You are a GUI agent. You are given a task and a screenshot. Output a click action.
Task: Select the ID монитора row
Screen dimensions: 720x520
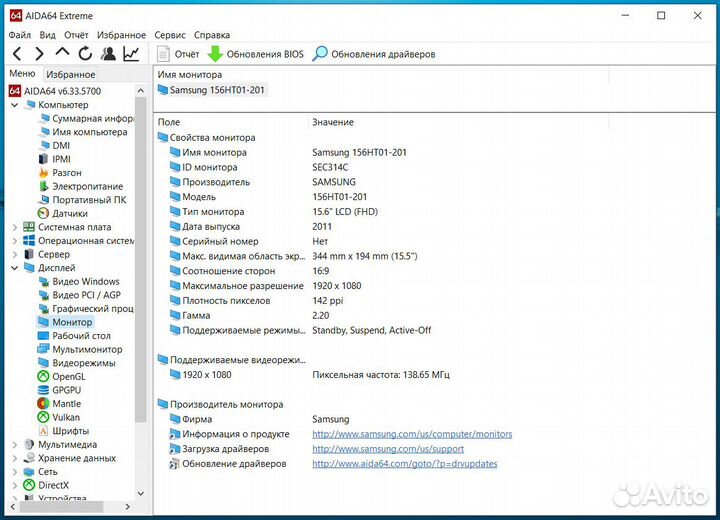[x=259, y=167]
